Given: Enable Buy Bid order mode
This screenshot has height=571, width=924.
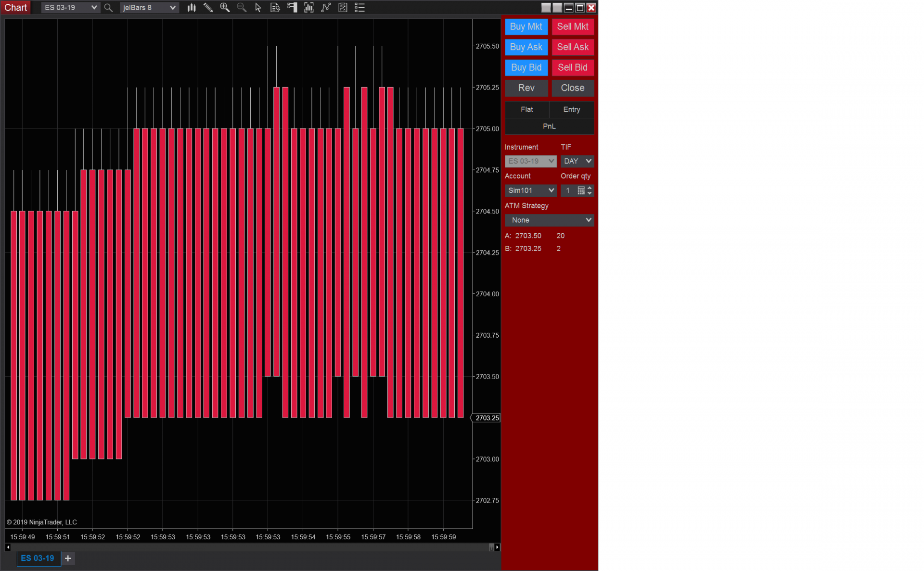Looking at the screenshot, I should point(526,67).
